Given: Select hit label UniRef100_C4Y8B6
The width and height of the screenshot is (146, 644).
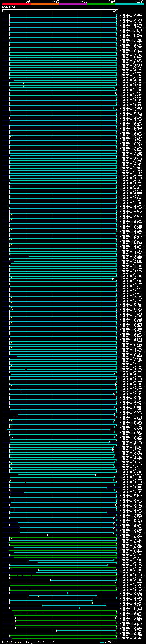Looking at the screenshot, I should tap(131, 560).
